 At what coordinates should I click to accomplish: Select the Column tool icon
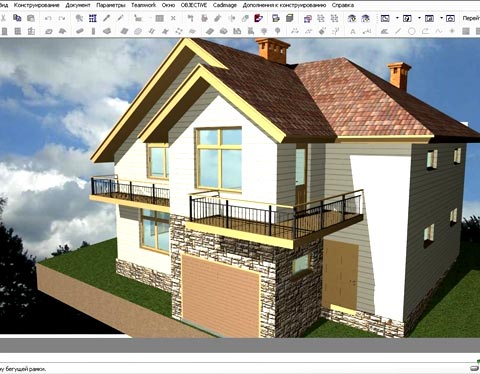[x=93, y=31]
